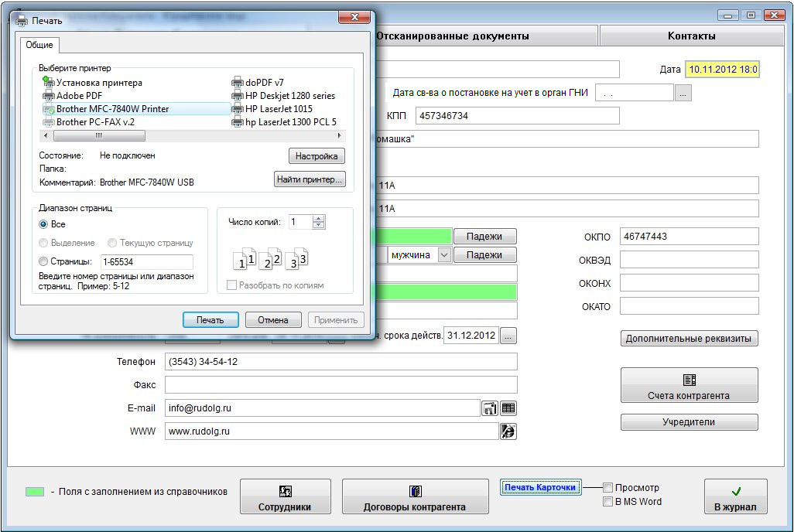Click the empty ОКВЭД field
This screenshot has height=532, width=794.
click(x=690, y=260)
